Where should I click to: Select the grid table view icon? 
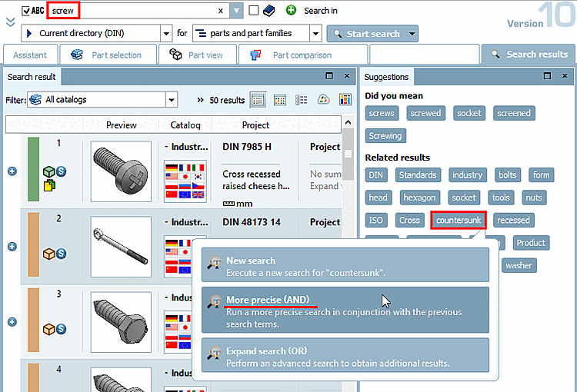(x=280, y=100)
